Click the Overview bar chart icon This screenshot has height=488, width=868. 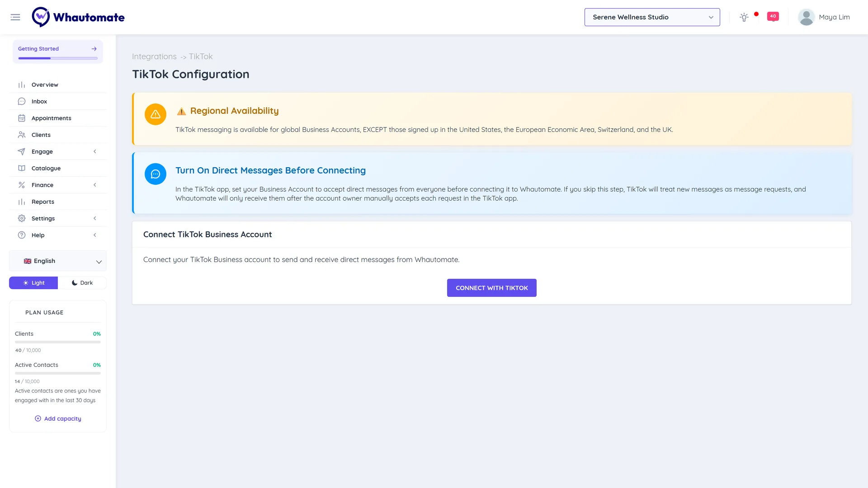[x=21, y=85]
